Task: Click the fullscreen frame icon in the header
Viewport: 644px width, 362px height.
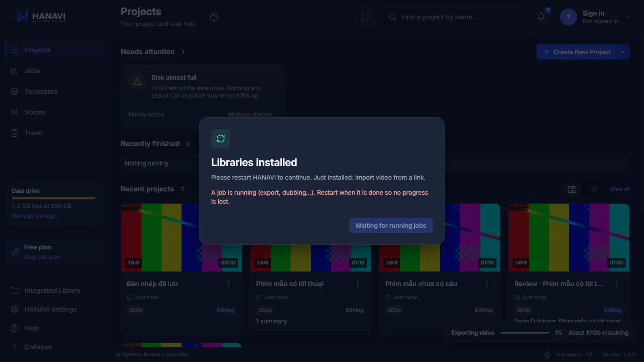Action: [366, 17]
